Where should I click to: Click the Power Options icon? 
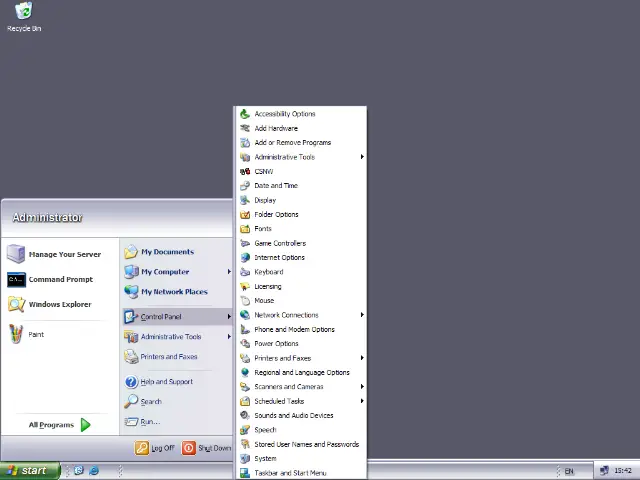[245, 344]
